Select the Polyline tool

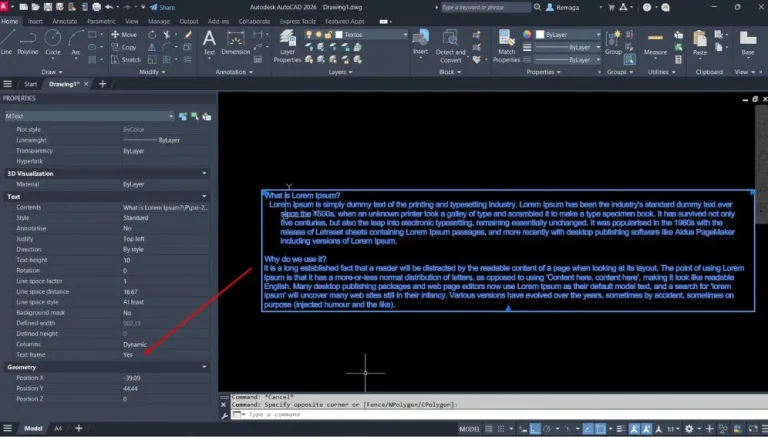[27, 42]
